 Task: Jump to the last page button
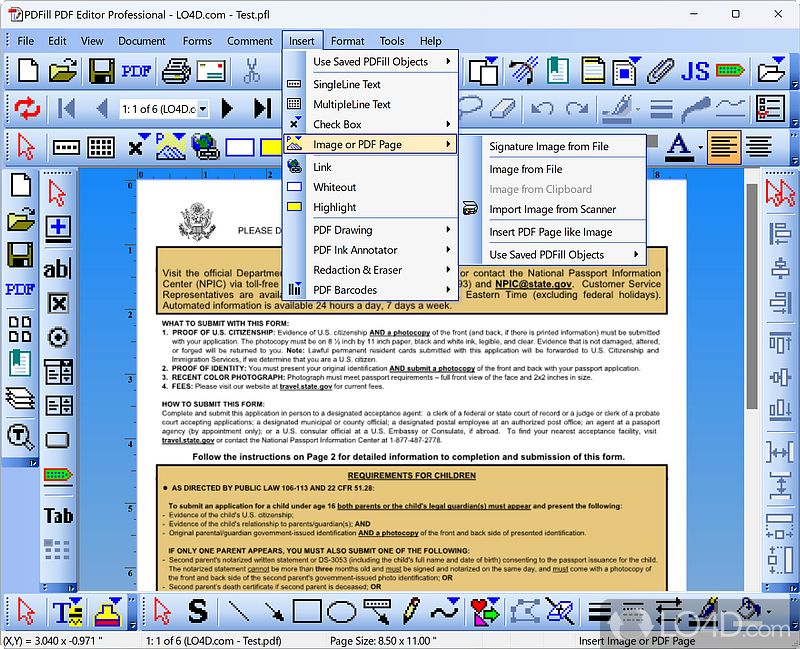[x=263, y=108]
